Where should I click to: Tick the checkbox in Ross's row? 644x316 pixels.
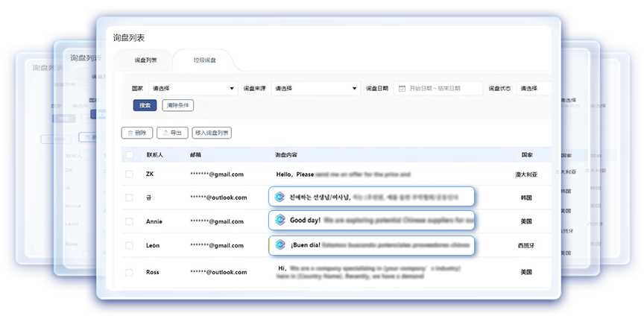(129, 272)
